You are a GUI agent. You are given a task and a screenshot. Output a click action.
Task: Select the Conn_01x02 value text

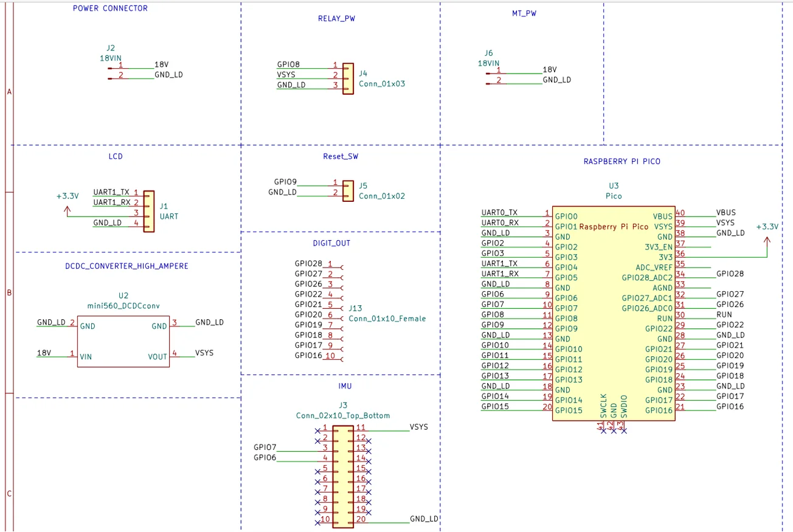(x=382, y=196)
